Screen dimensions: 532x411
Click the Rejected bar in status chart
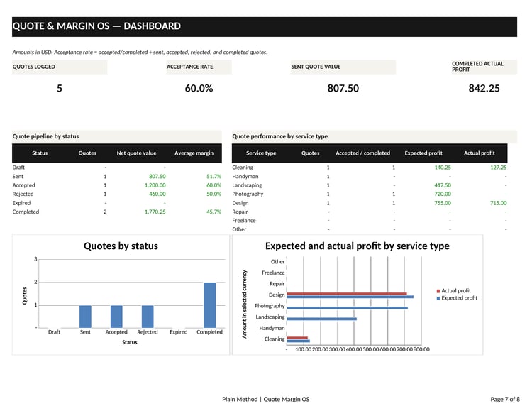(148, 317)
